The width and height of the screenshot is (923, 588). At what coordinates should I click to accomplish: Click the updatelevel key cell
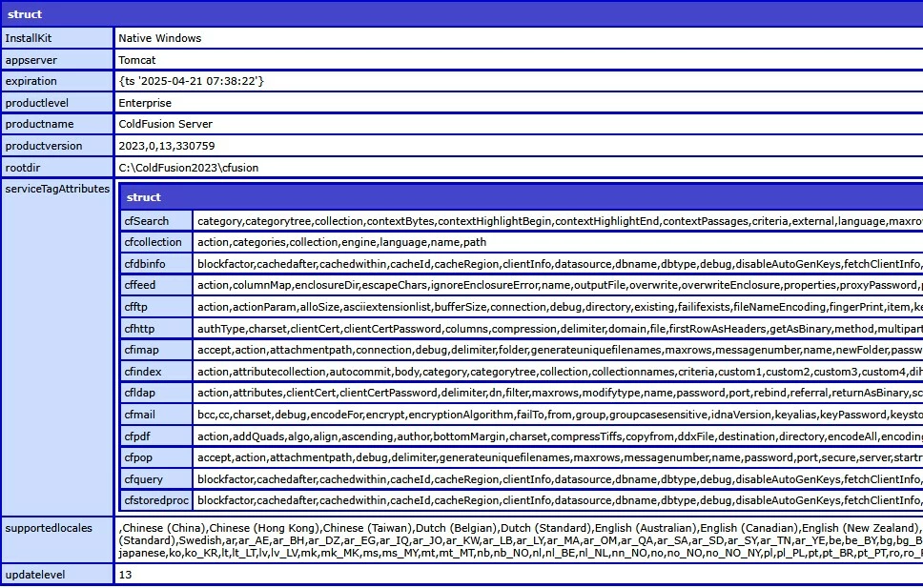[57, 575]
